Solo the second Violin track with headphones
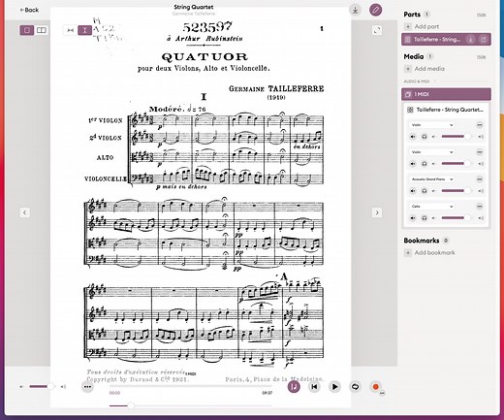This screenshot has height=420, width=504. tap(425, 164)
